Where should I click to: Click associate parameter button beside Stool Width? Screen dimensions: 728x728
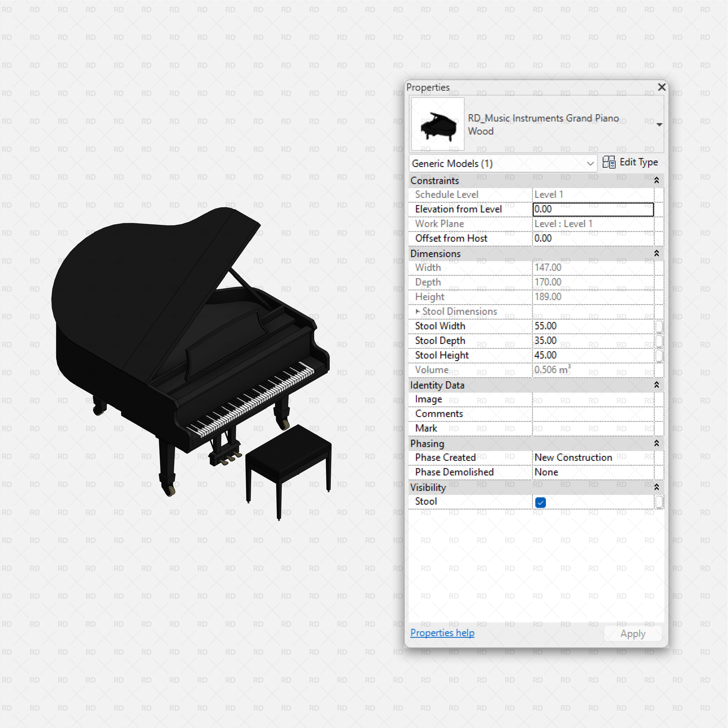pyautogui.click(x=659, y=326)
